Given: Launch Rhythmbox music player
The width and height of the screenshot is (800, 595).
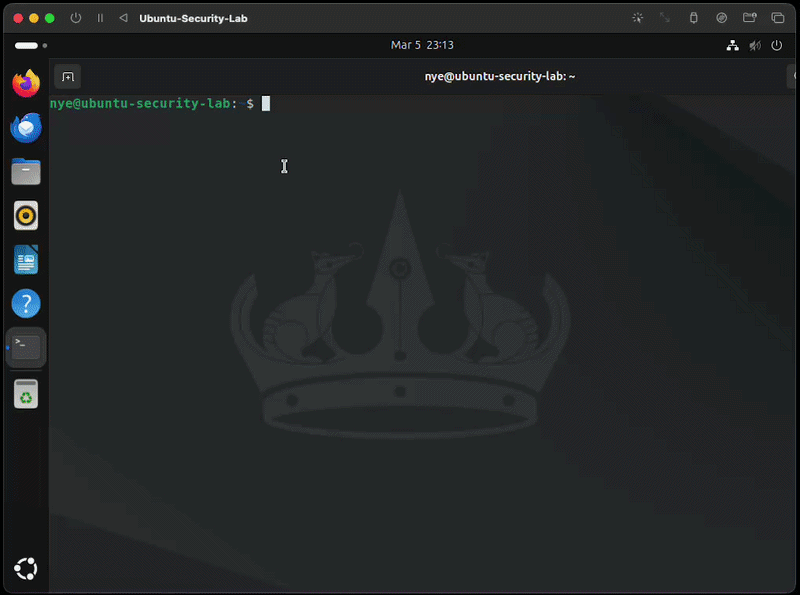Looking at the screenshot, I should pos(26,215).
